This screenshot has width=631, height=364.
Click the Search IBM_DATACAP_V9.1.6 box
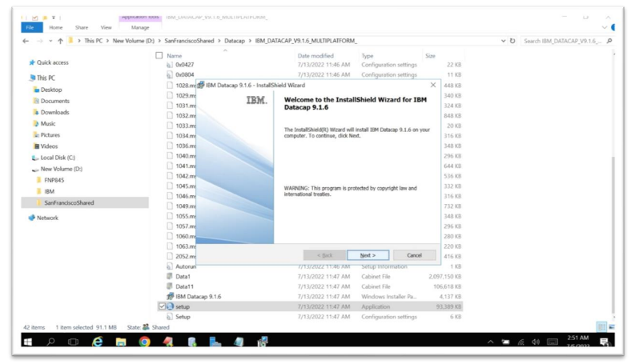point(568,41)
